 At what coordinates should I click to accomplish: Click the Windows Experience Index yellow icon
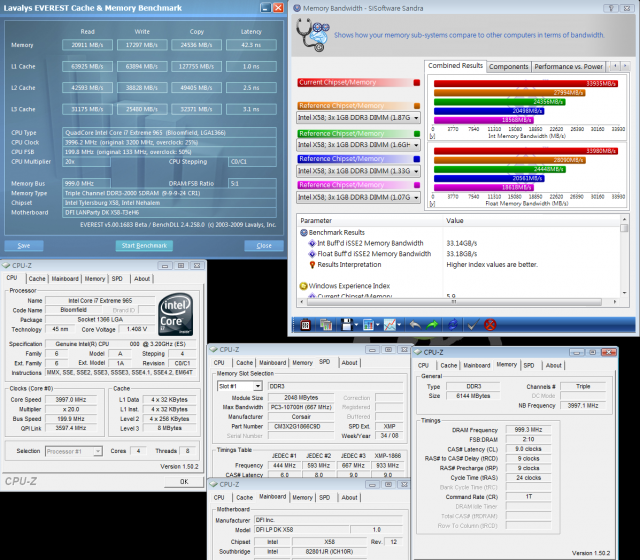tap(303, 286)
